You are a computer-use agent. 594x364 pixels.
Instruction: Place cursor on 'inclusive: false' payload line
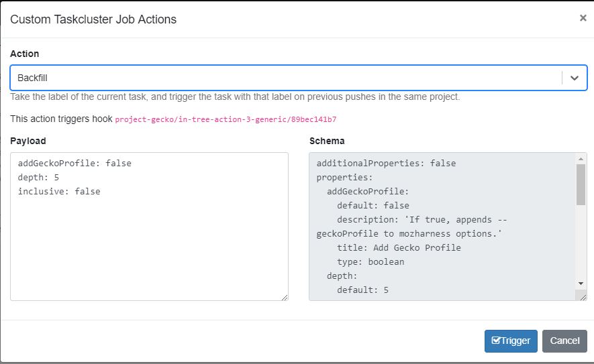[59, 192]
